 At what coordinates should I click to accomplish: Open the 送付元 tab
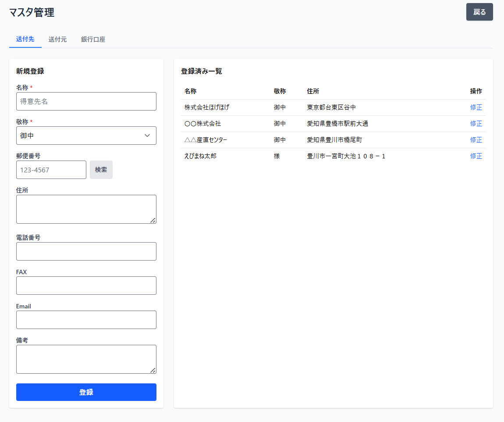pyautogui.click(x=57, y=39)
